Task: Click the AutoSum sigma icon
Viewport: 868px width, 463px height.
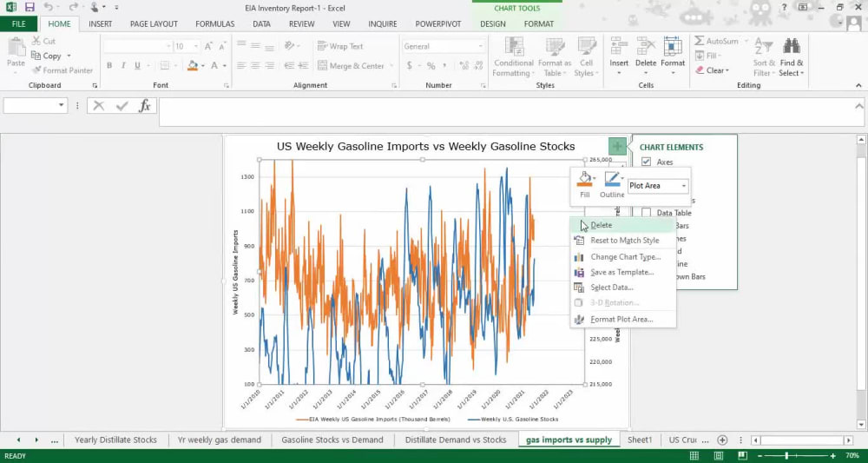Action: pyautogui.click(x=699, y=42)
